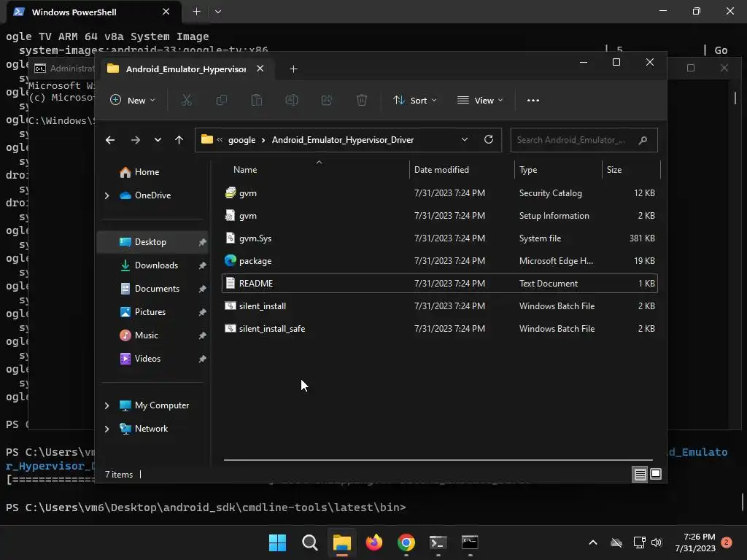747x560 pixels.
Task: Open taskbar Search
Action: 309,542
